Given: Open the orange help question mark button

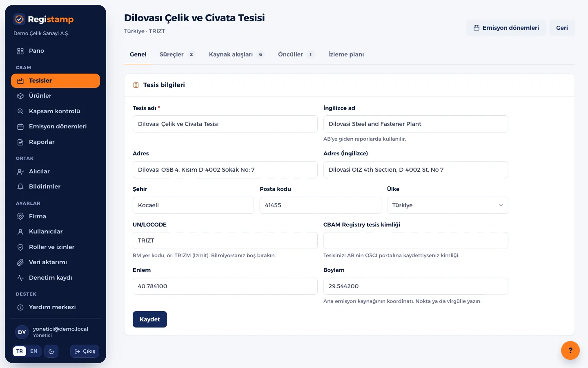Looking at the screenshot, I should (570, 350).
